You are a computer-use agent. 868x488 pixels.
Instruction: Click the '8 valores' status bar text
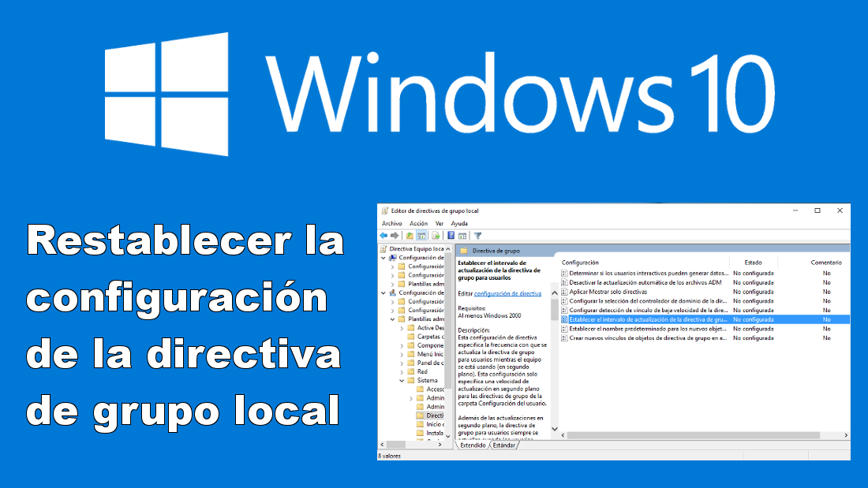[x=390, y=456]
